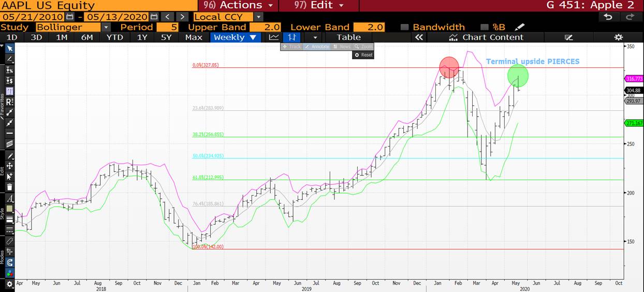
Task: Select the percent change measure tool
Action: coord(10,70)
